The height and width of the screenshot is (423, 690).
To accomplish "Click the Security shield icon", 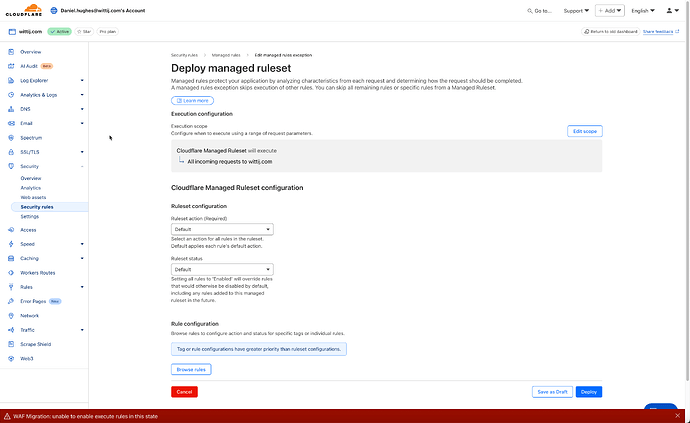I will point(11,166).
